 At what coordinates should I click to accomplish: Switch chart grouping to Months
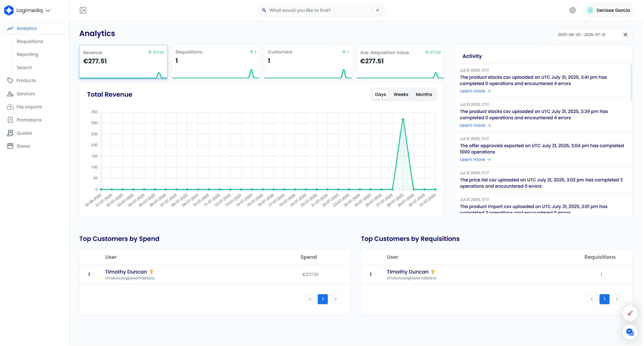(424, 94)
